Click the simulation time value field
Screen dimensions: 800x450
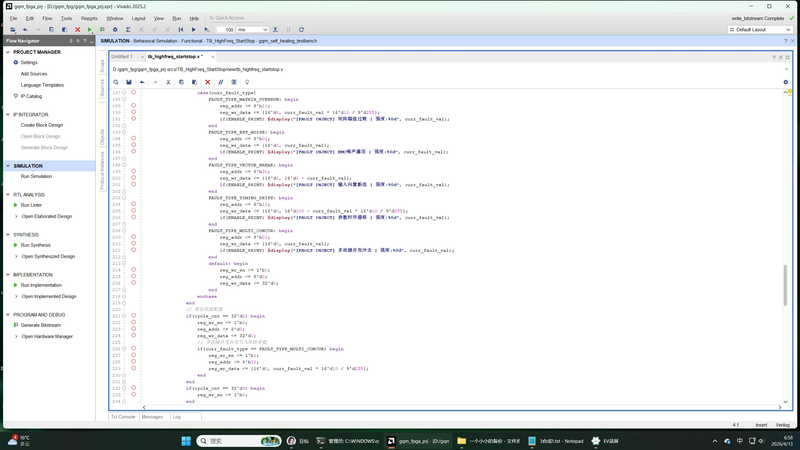pos(227,30)
